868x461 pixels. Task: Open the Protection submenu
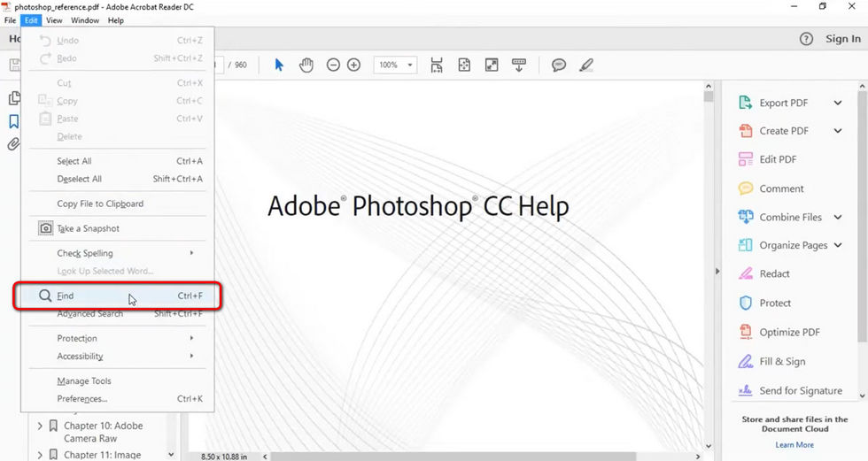click(117, 338)
